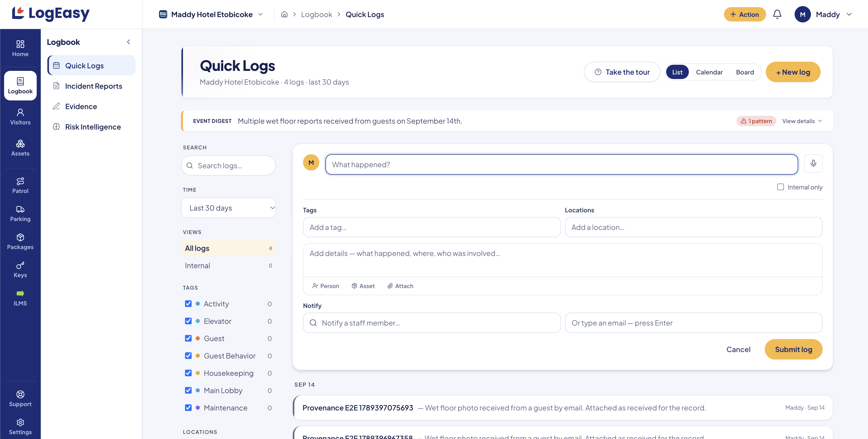Uncheck the Guest Behavior tag filter
Image resolution: width=868 pixels, height=439 pixels.
pyautogui.click(x=188, y=356)
